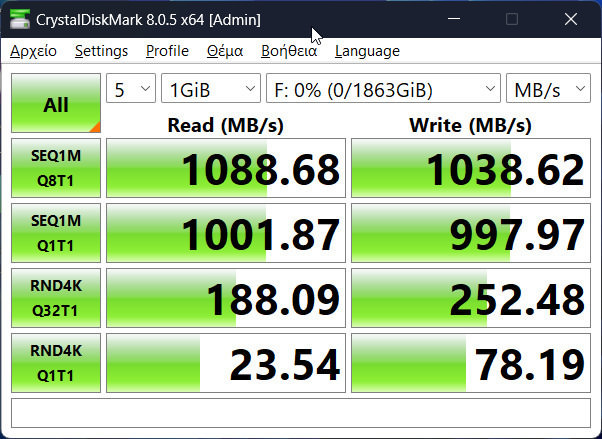Open the Βοήθεια menu
The image size is (602, 439).
289,51
